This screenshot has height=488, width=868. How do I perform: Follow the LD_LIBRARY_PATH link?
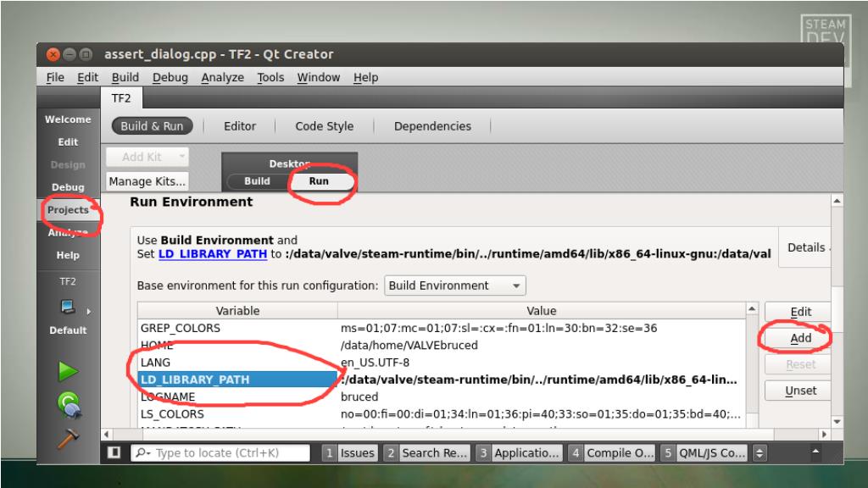coord(213,254)
